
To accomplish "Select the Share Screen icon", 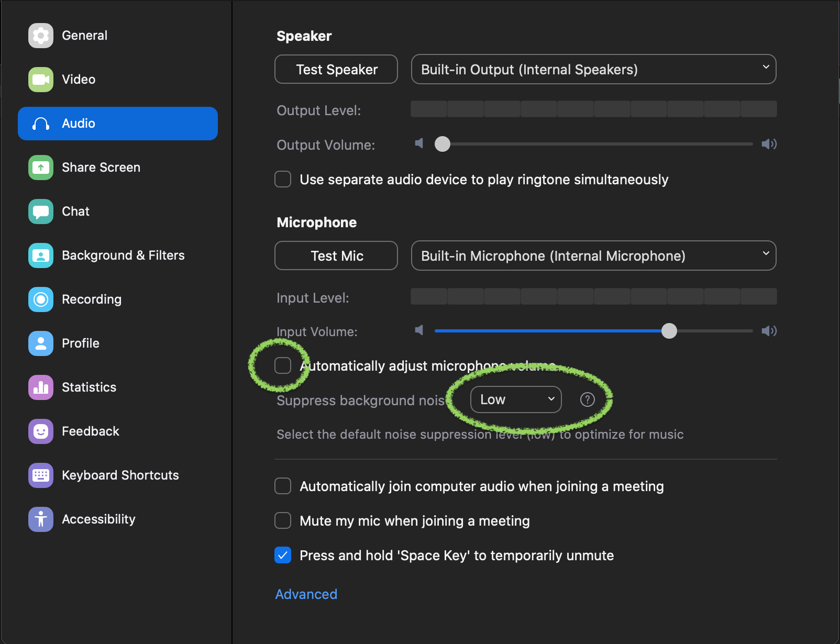I will [x=41, y=168].
